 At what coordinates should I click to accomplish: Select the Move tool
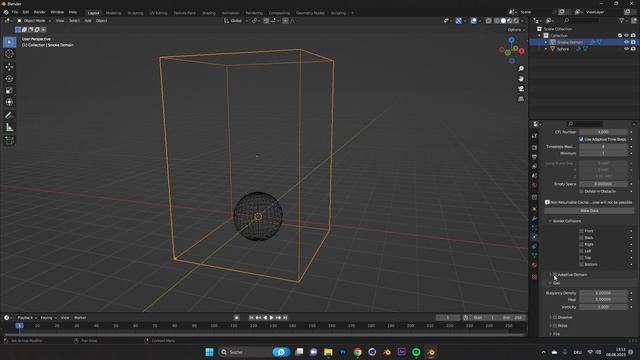(9, 67)
